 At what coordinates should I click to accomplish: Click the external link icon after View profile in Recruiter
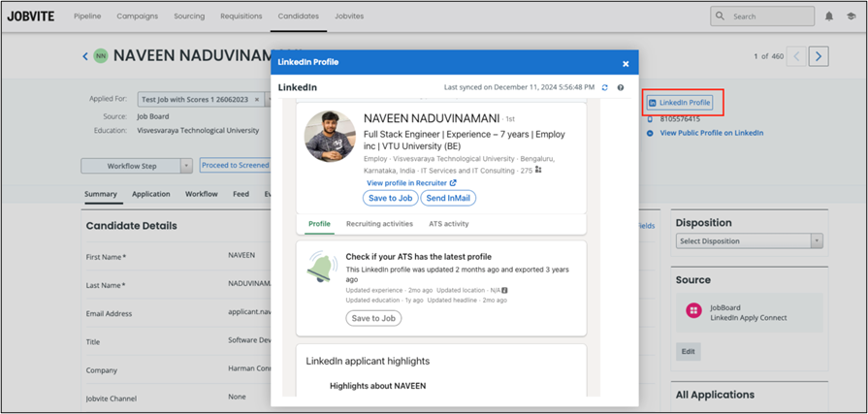coord(453,182)
